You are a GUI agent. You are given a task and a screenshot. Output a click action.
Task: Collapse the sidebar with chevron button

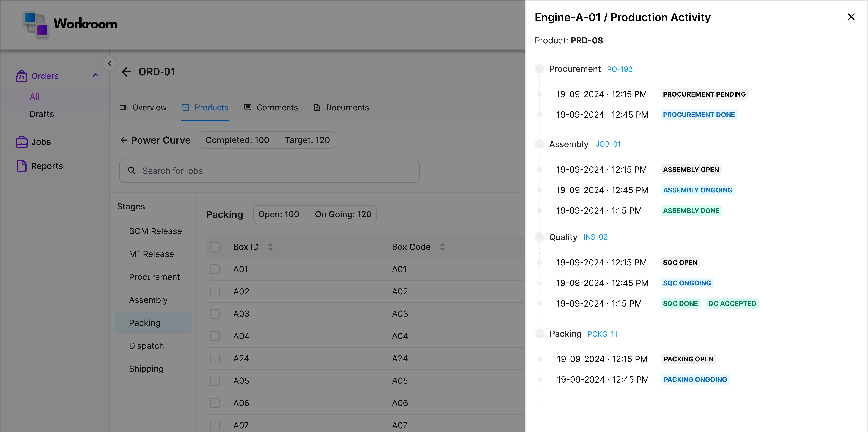point(109,63)
